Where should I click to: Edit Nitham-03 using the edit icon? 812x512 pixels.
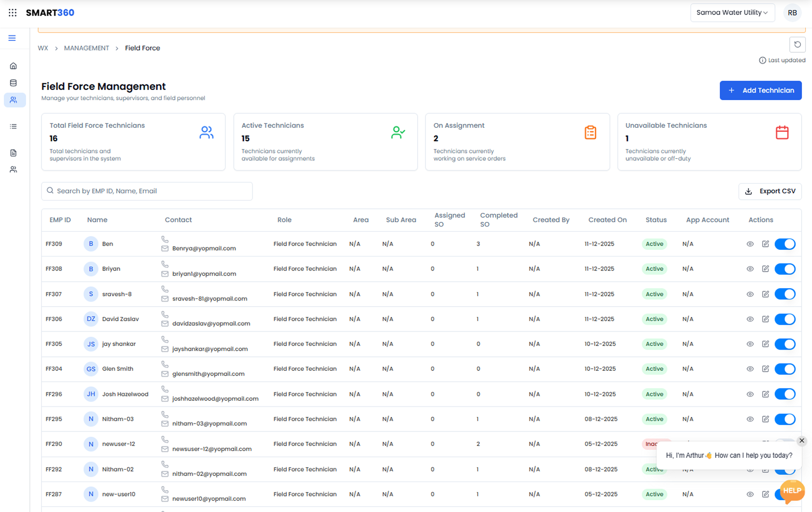click(765, 419)
